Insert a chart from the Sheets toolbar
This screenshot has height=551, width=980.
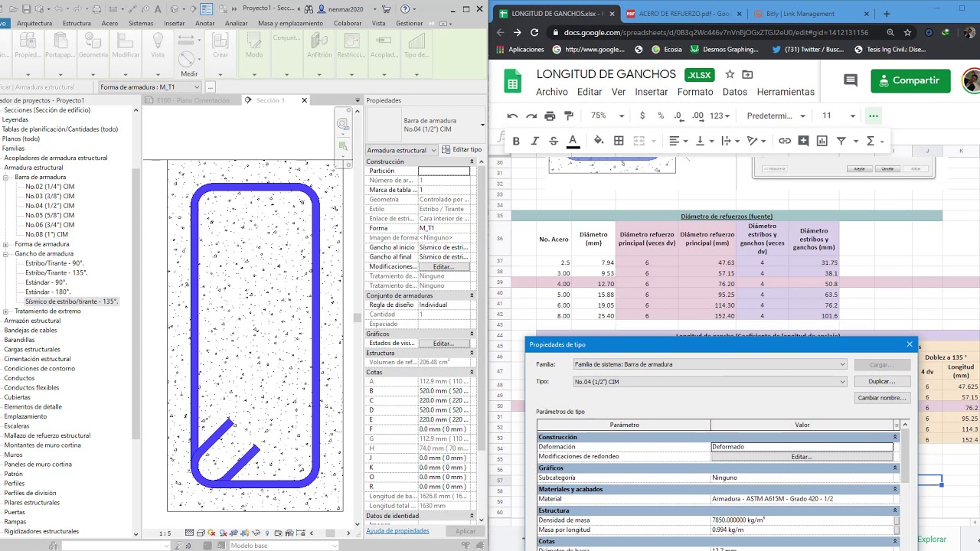tap(822, 141)
